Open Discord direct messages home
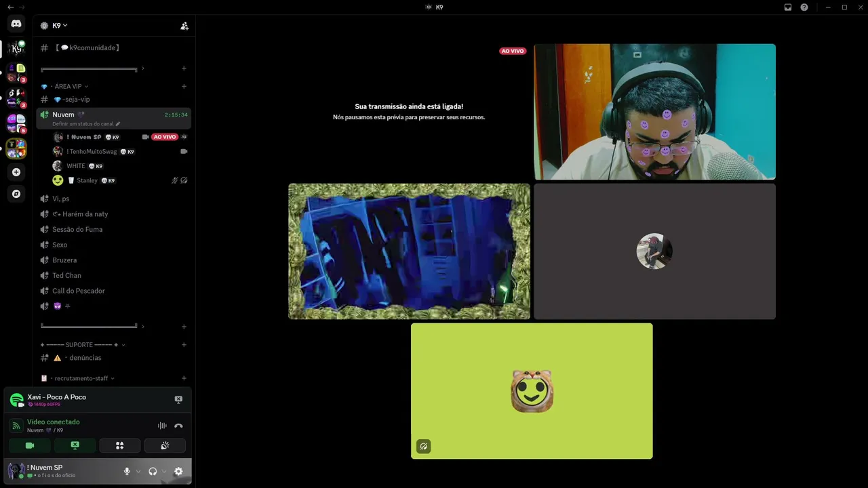The height and width of the screenshot is (488, 868). pos(16,24)
